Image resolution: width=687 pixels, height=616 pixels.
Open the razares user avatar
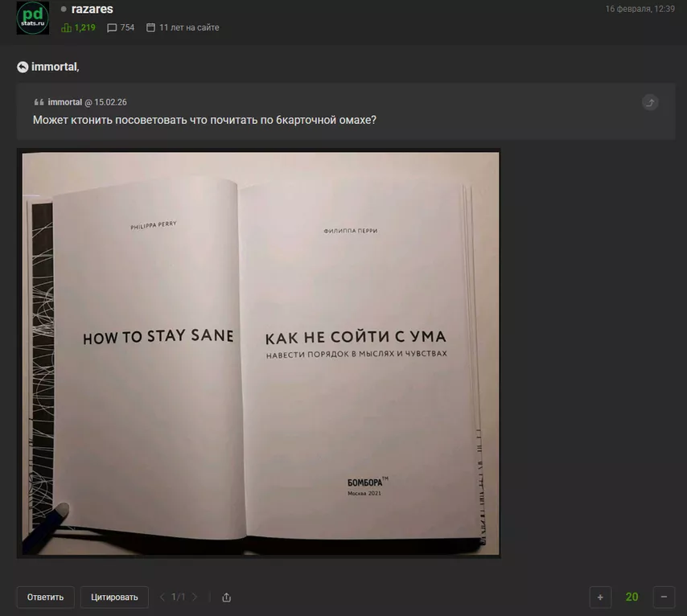tap(32, 18)
